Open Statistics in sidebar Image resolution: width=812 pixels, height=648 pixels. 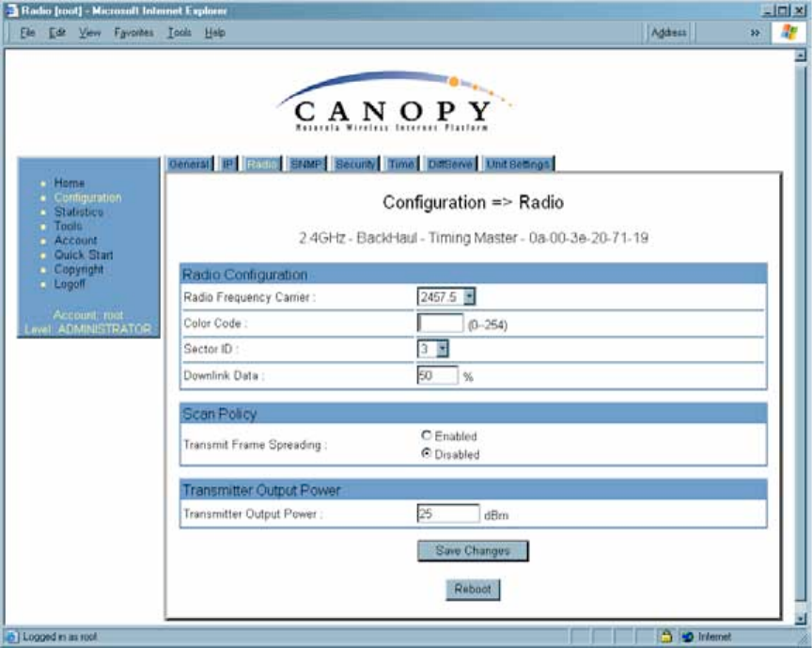pyautogui.click(x=79, y=212)
